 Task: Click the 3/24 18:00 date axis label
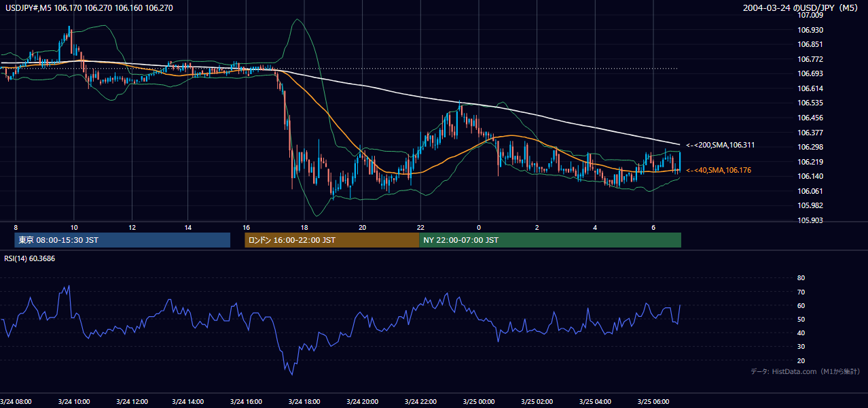306,401
